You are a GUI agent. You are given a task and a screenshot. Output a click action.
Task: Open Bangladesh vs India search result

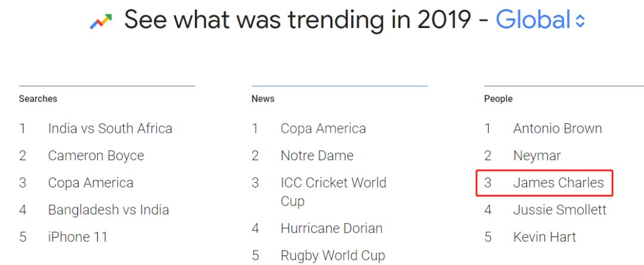point(108,210)
